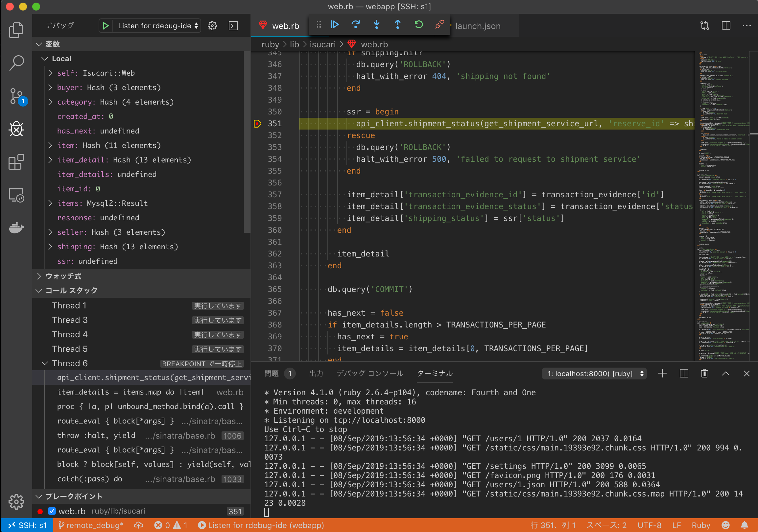
Task: Select item_details = items.map stack frame
Action: click(141, 392)
